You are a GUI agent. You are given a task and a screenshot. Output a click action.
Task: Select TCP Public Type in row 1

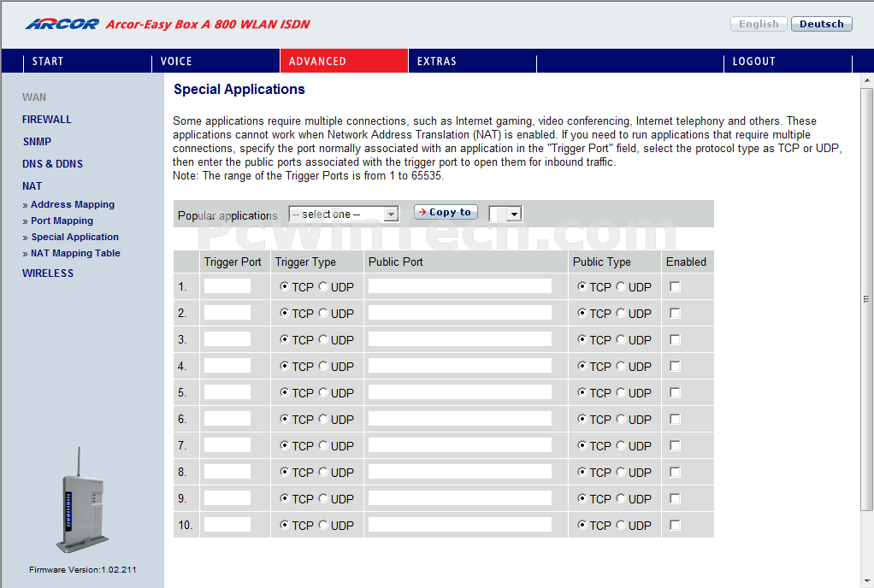tap(582, 286)
